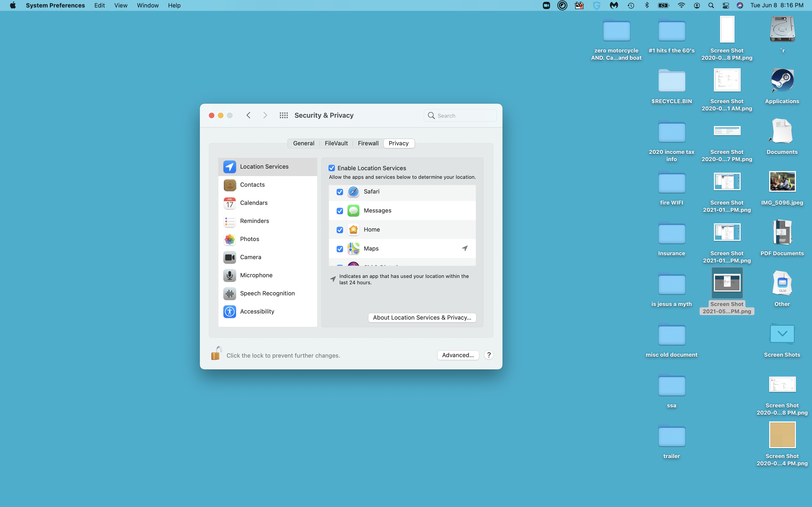Viewport: 812px width, 507px height.
Task: Open the View menu
Action: [121, 5]
